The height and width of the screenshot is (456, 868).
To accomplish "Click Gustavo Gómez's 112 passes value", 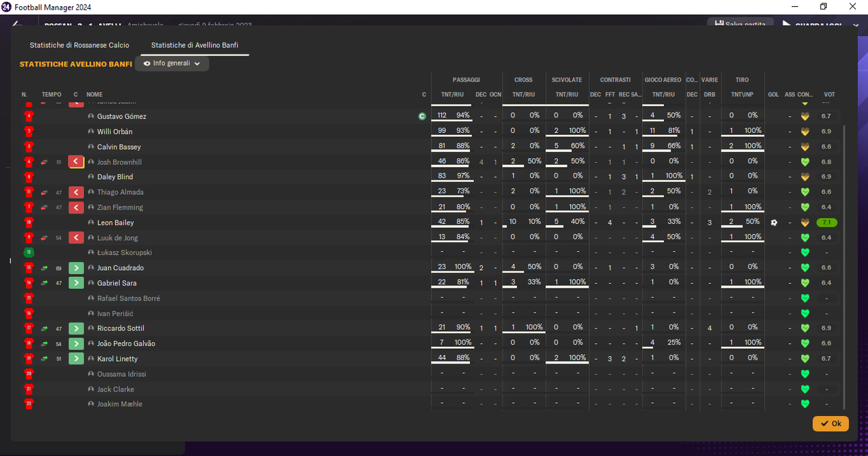I will (442, 115).
